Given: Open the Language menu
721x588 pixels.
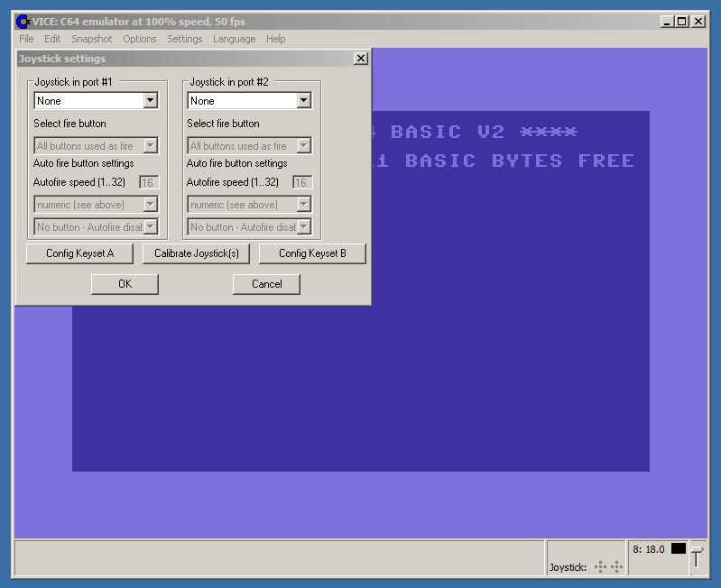Looking at the screenshot, I should tap(234, 39).
